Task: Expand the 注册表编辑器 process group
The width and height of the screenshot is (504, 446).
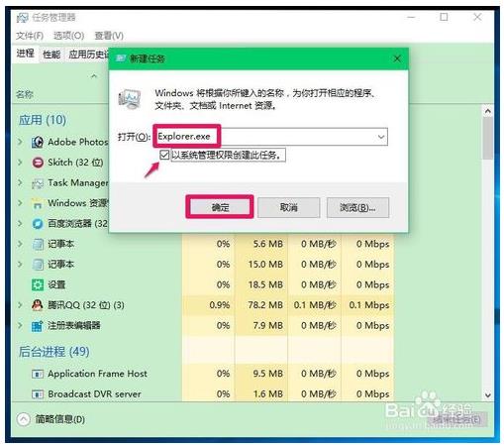Action: (x=20, y=326)
